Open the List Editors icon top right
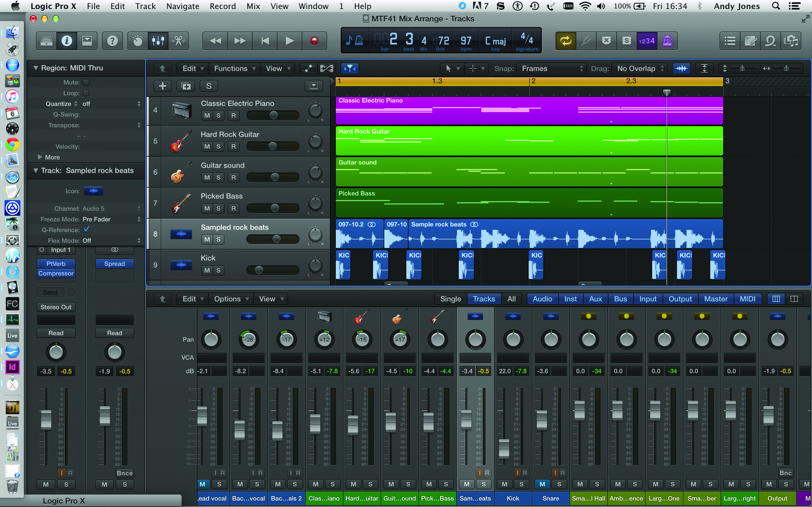This screenshot has width=812, height=507. coord(730,41)
